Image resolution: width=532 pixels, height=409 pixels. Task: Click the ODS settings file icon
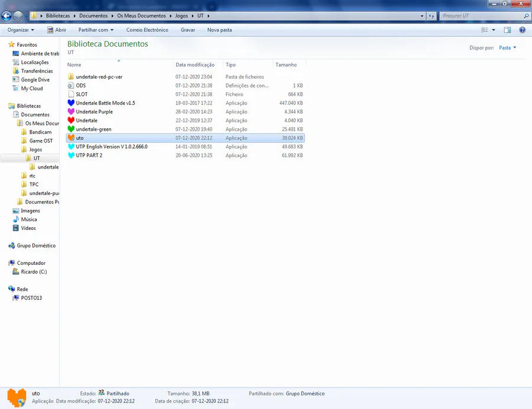(x=71, y=86)
